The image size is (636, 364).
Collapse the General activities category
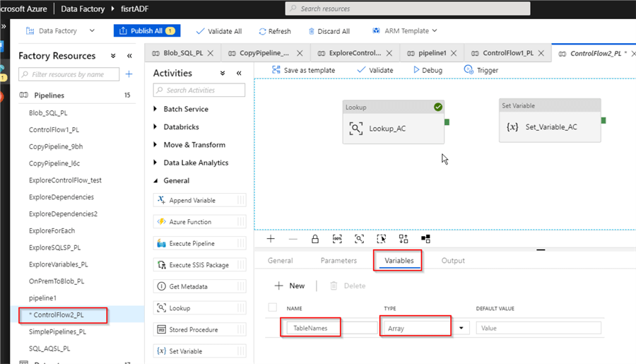click(172, 180)
